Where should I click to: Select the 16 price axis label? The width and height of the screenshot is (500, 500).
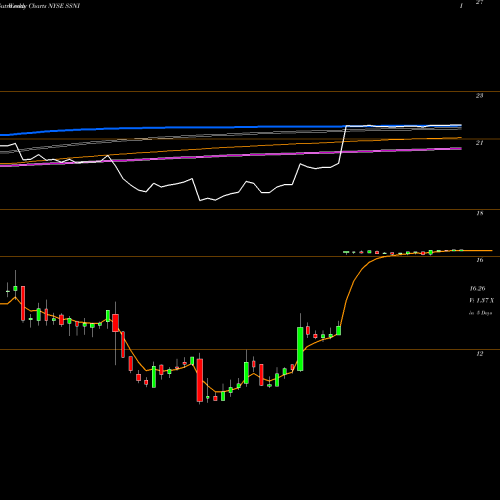click(479, 260)
